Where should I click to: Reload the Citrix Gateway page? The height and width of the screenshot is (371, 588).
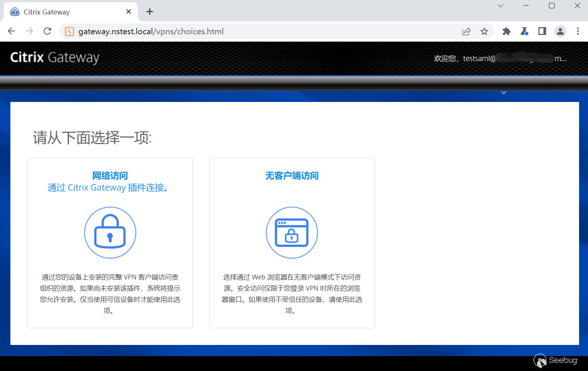click(x=47, y=31)
